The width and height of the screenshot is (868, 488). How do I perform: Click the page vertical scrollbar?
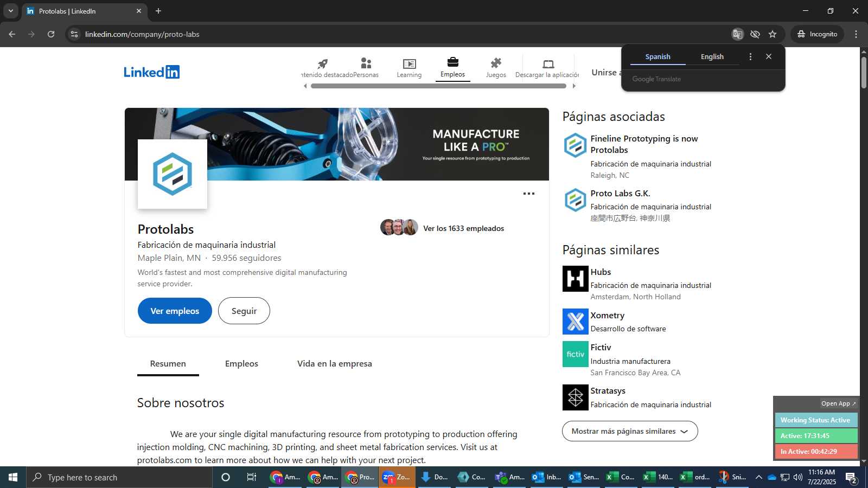(x=864, y=73)
